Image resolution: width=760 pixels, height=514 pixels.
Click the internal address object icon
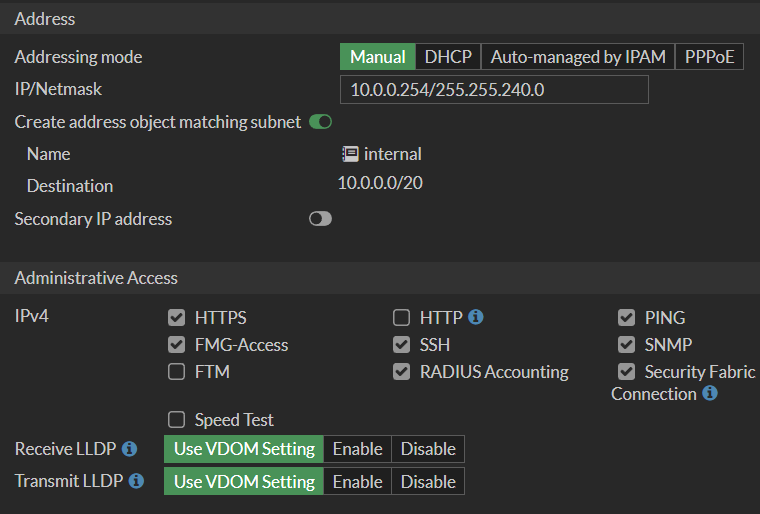(x=350, y=154)
